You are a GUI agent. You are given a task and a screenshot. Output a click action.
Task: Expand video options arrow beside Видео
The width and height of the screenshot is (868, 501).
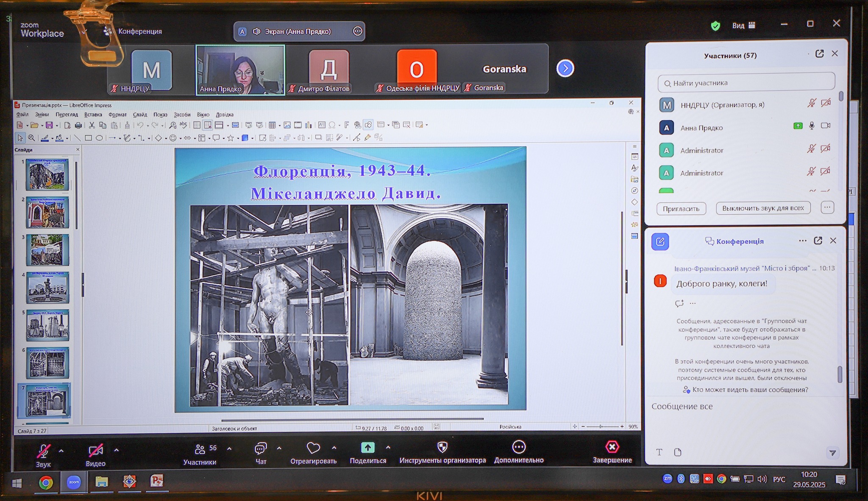[x=116, y=450]
